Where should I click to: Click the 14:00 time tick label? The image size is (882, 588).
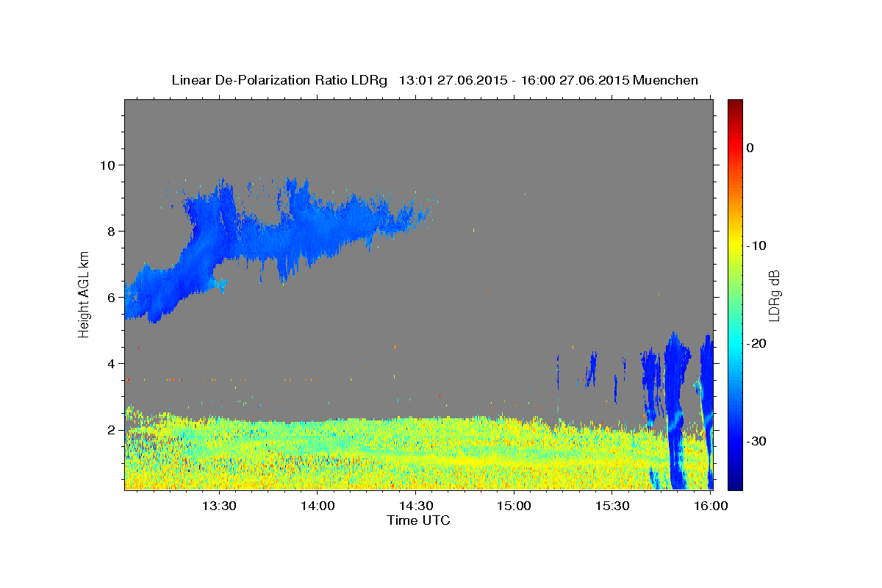(317, 506)
